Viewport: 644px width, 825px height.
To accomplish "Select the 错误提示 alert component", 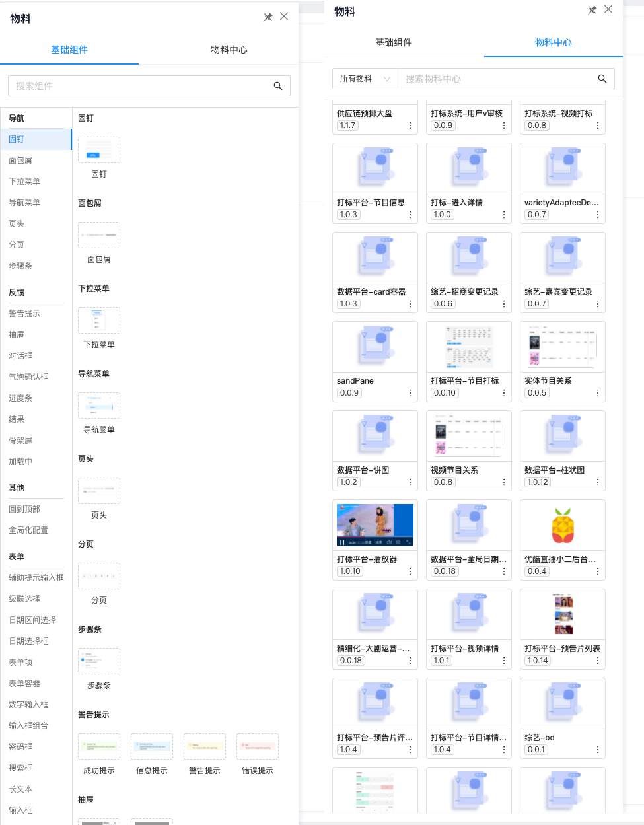I will 258,746.
